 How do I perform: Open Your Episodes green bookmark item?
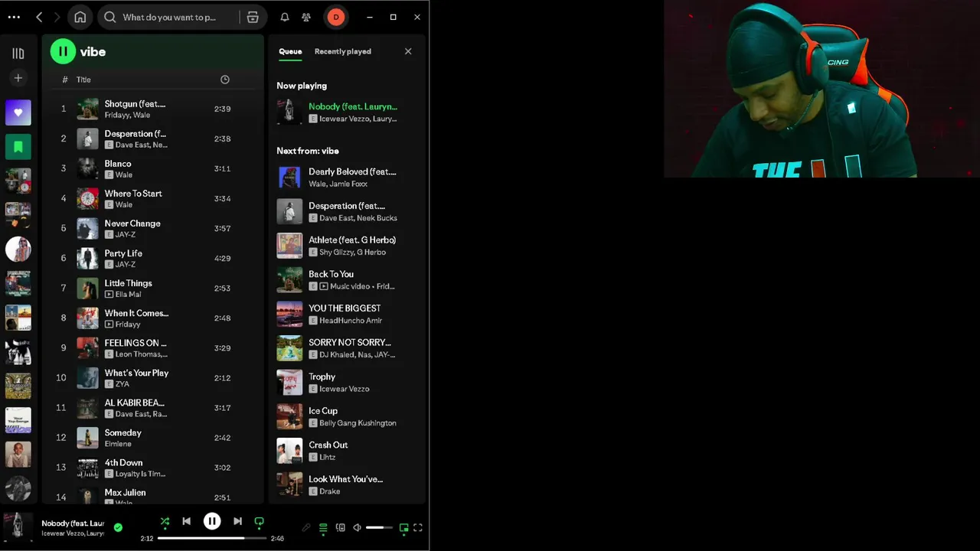[x=18, y=147]
